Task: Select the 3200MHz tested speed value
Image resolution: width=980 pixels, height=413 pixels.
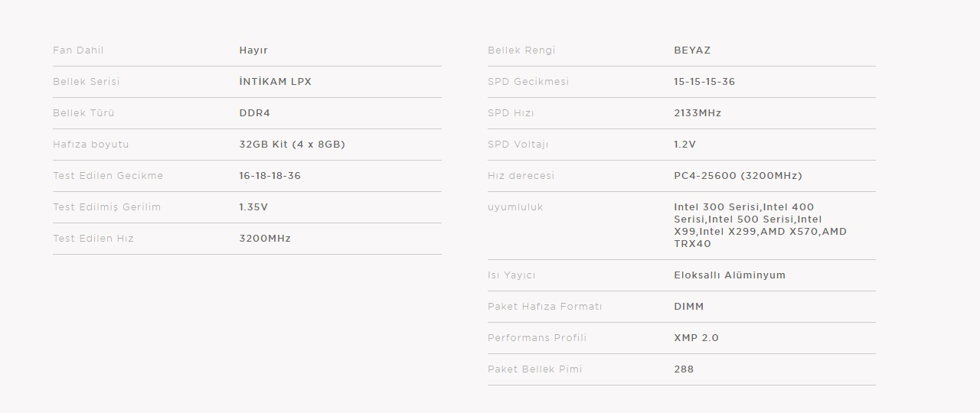Action: pyautogui.click(x=265, y=239)
